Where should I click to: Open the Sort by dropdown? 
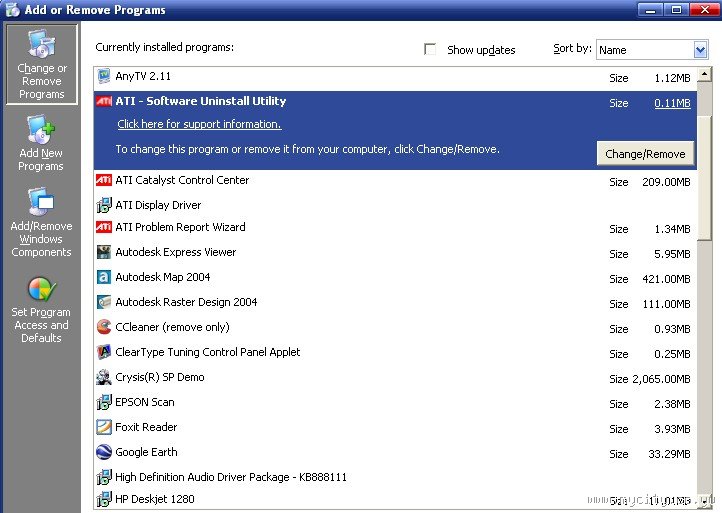(700, 50)
